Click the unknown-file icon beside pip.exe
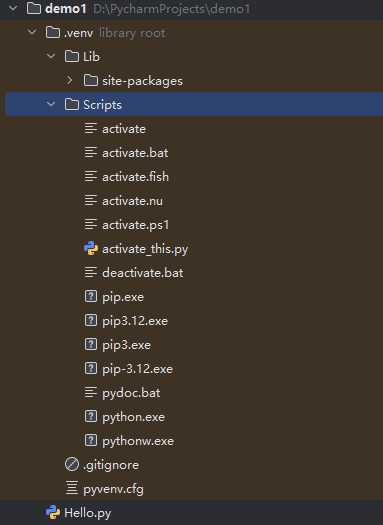This screenshot has width=383, height=525. pyautogui.click(x=91, y=296)
